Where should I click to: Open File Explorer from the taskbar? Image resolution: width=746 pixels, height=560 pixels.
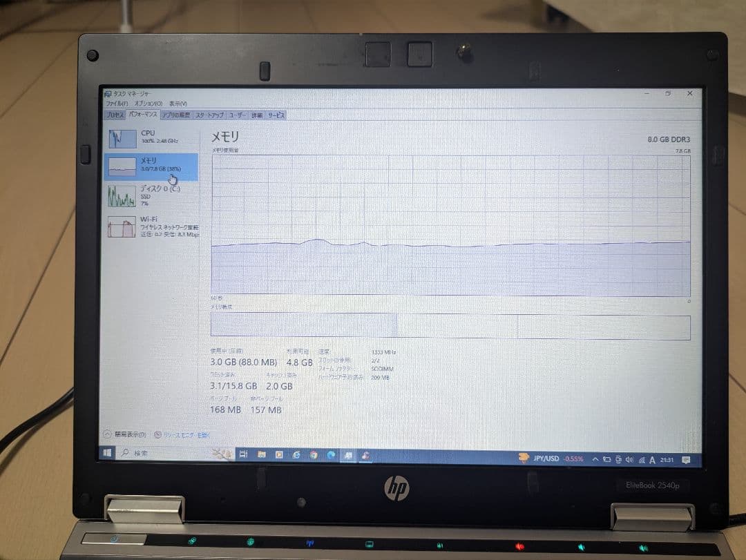(260, 454)
